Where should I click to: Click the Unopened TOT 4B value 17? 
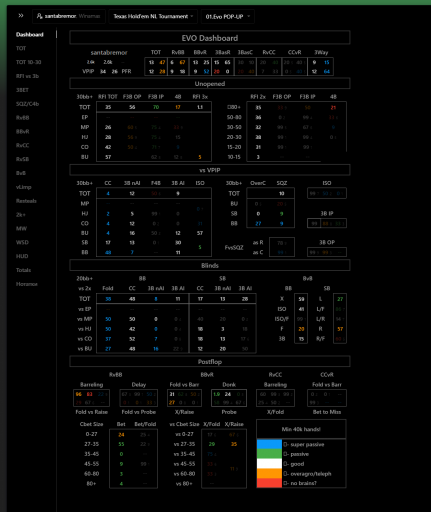[178, 107]
